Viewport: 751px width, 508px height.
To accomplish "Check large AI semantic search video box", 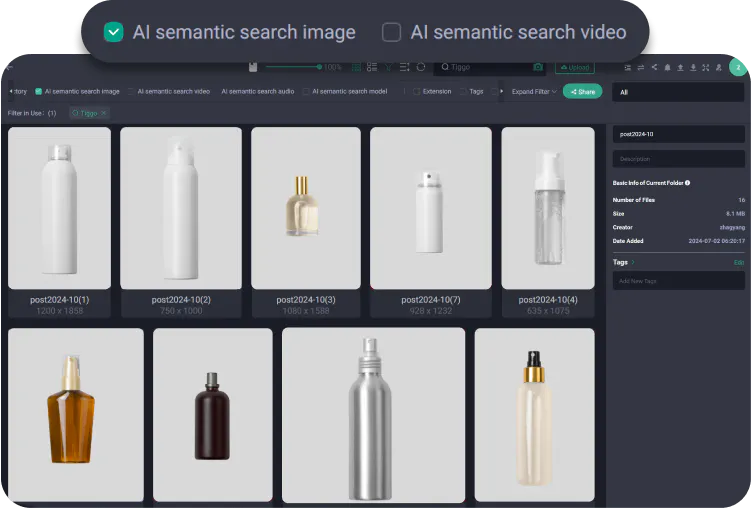I will coord(391,32).
